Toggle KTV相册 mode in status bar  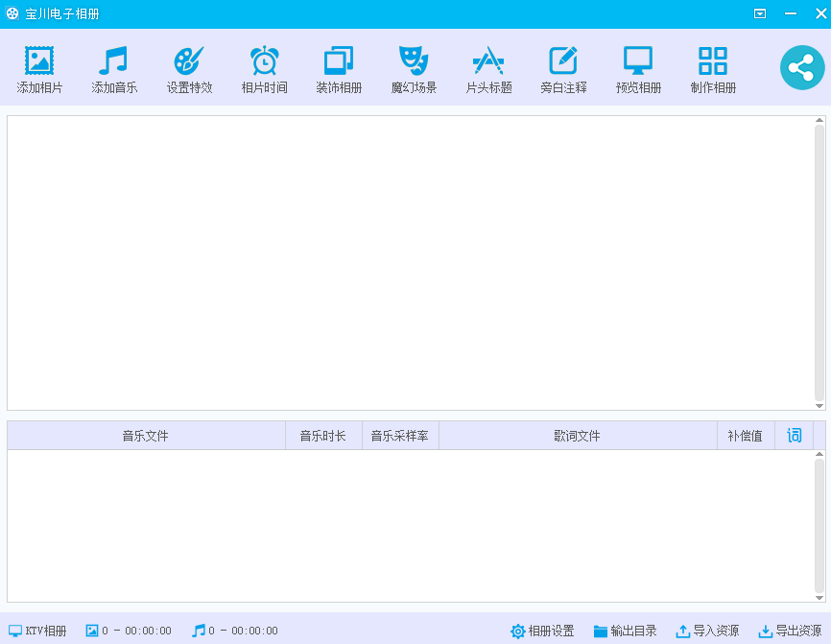[x=37, y=631]
